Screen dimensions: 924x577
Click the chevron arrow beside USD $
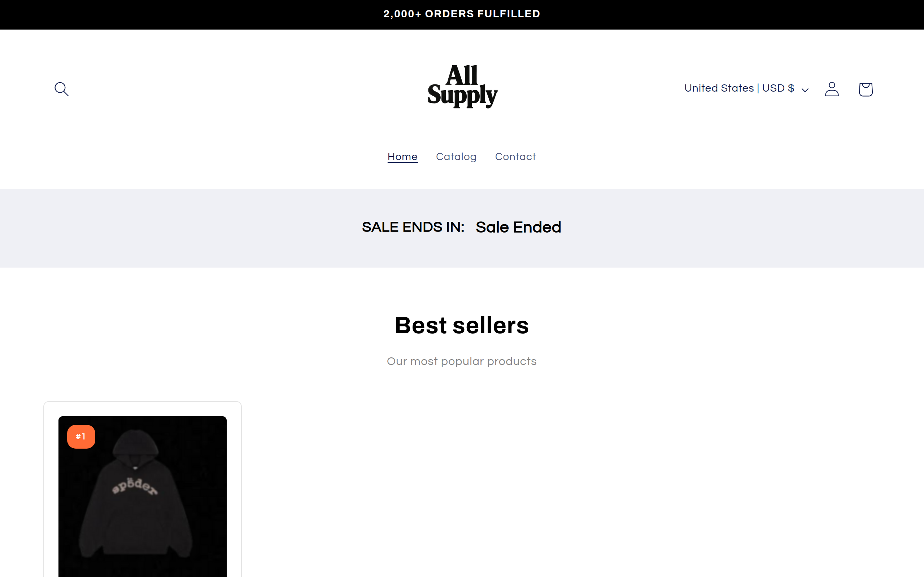pos(805,90)
